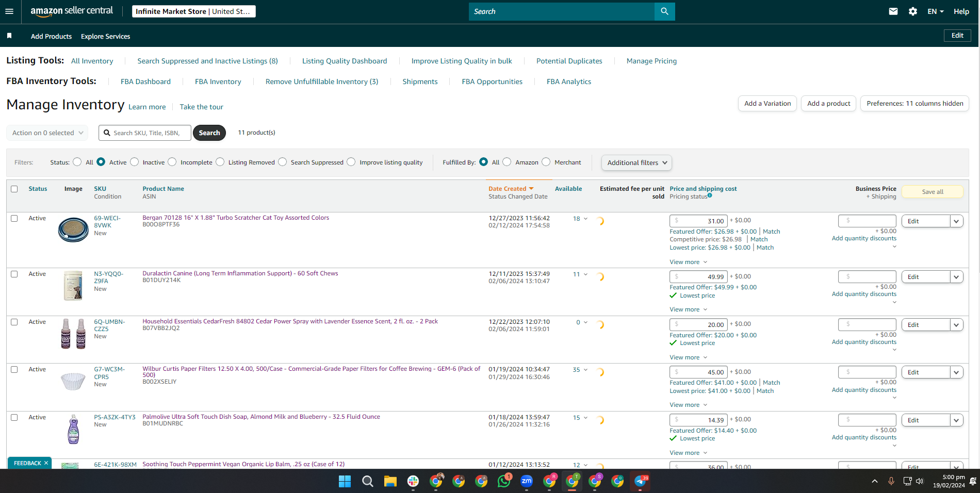The image size is (980, 493).
Task: Open the Learn more link
Action: point(147,107)
